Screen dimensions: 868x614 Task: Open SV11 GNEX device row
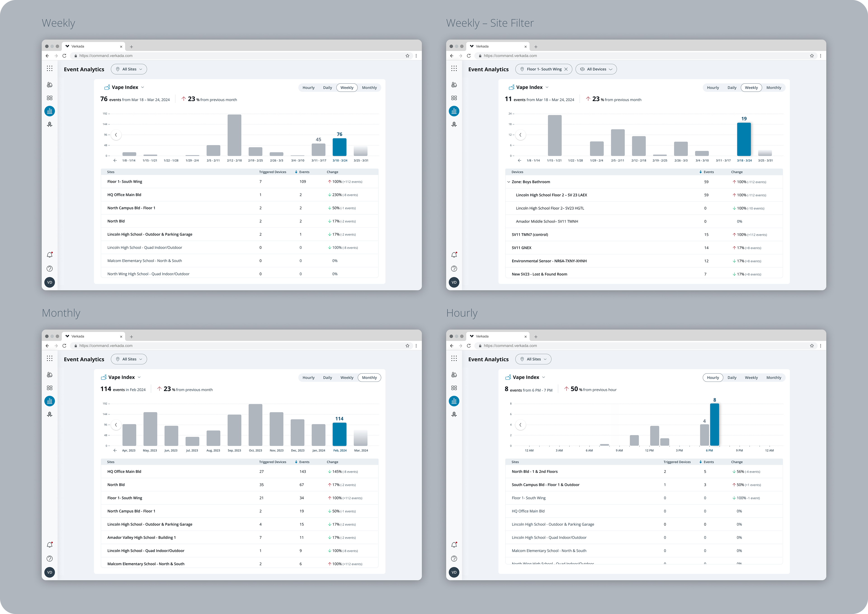click(x=644, y=248)
